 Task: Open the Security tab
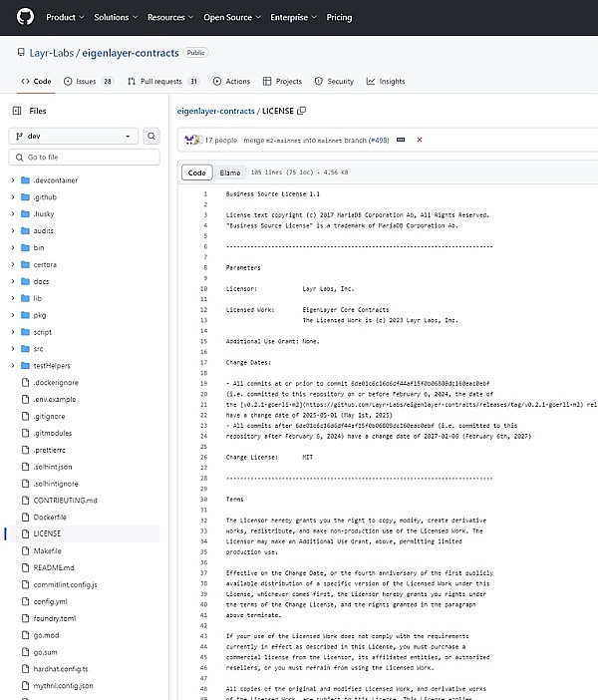[x=333, y=81]
